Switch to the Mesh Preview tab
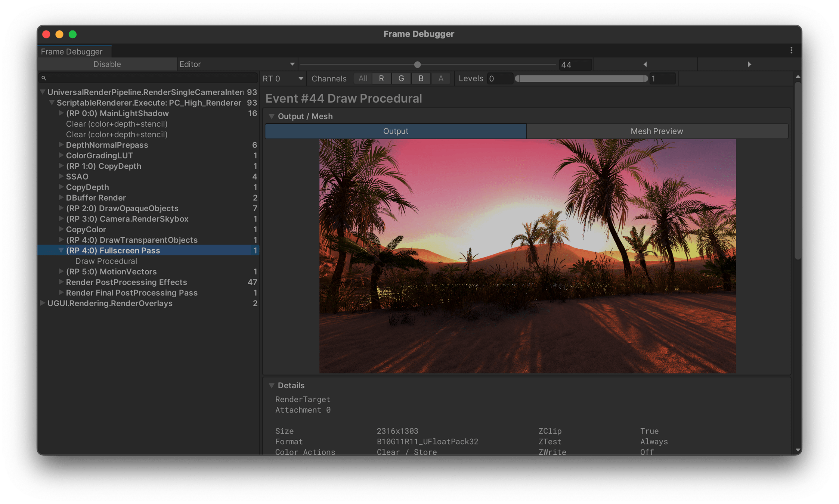 coord(656,131)
